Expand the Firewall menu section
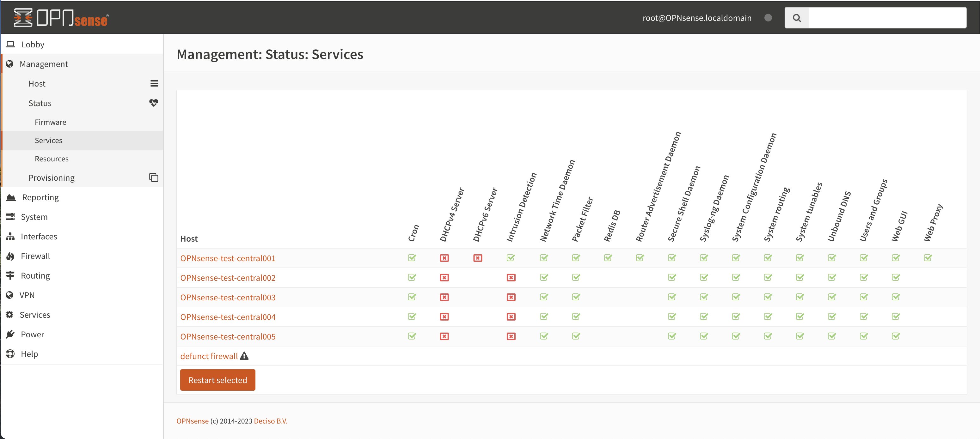Viewport: 980px width, 439px height. pyautogui.click(x=35, y=256)
